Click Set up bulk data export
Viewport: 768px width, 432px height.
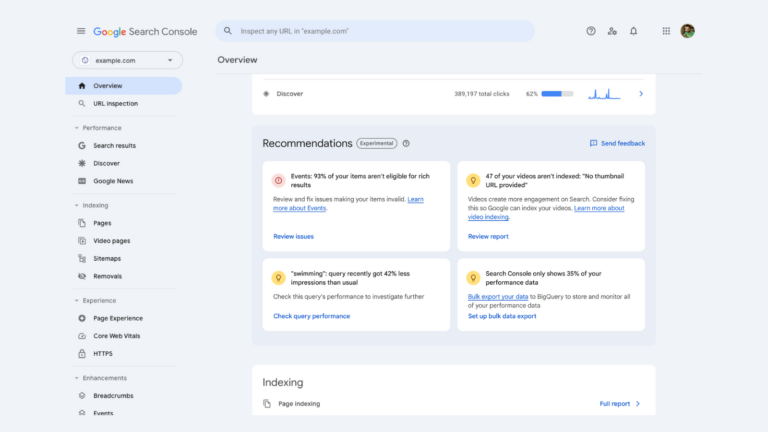502,316
